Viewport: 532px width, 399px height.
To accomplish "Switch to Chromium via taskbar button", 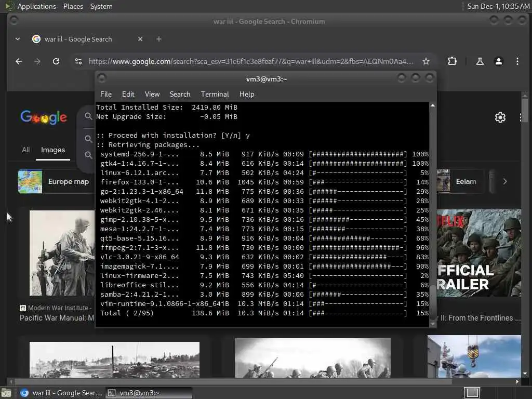I will click(x=61, y=393).
